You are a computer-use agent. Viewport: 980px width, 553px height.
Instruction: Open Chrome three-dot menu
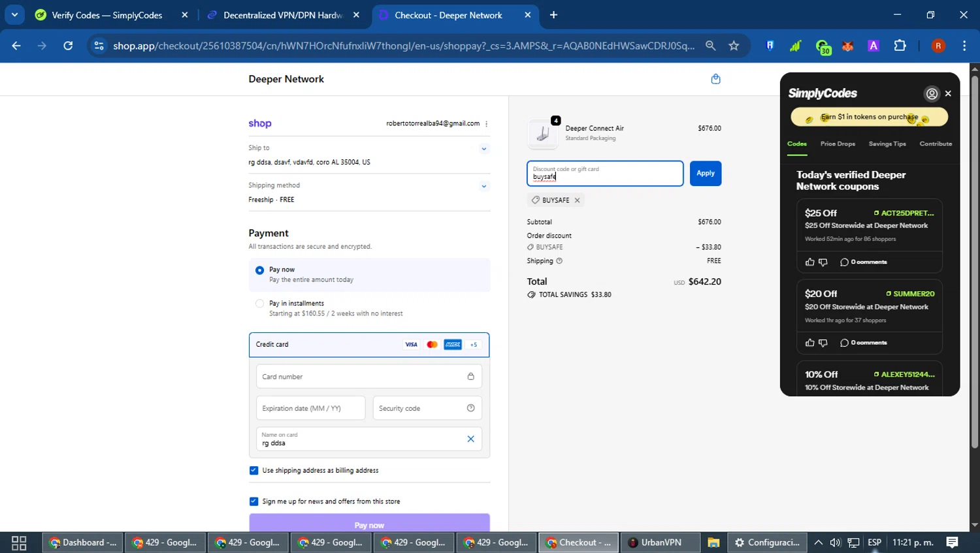(964, 46)
